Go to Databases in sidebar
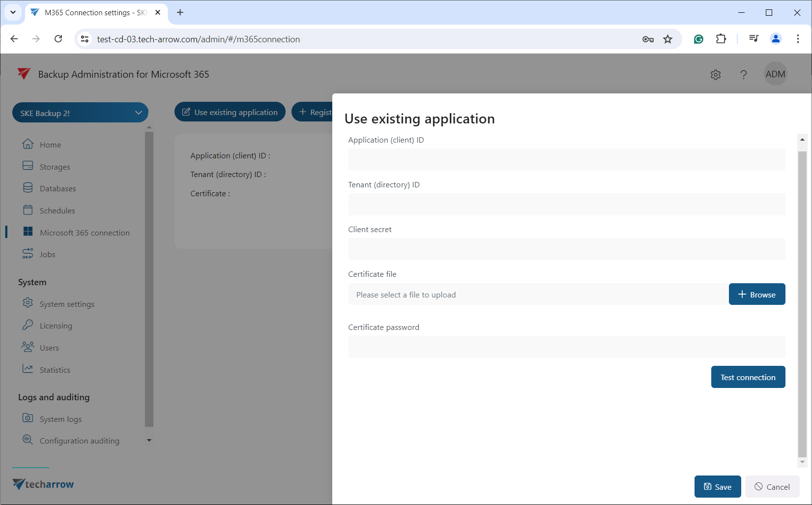Screen dimensions: 812x505 coord(58,188)
